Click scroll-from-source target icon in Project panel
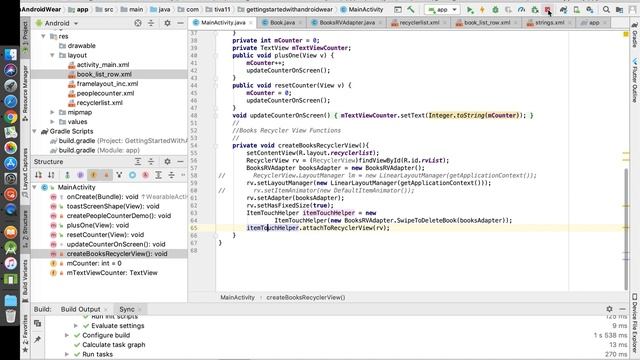640x360 pixels. [x=138, y=23]
